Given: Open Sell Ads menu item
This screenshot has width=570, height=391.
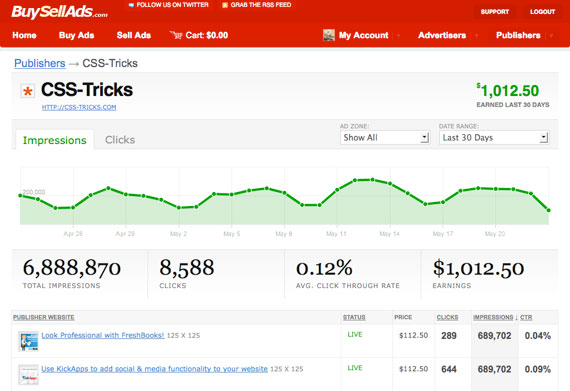Looking at the screenshot, I should [134, 35].
